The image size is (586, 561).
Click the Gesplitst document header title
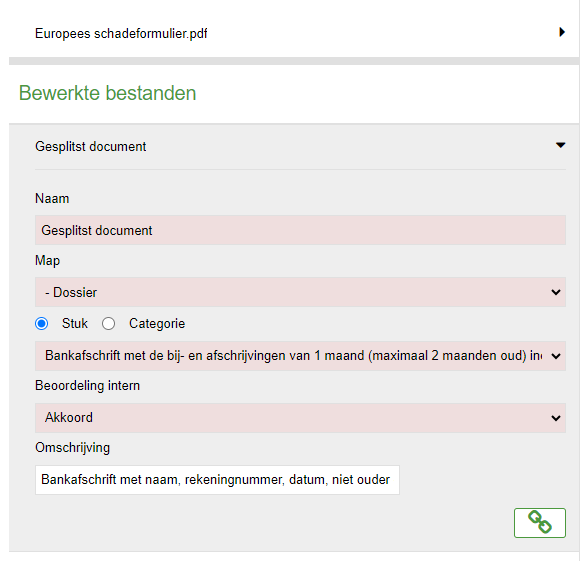(x=90, y=147)
